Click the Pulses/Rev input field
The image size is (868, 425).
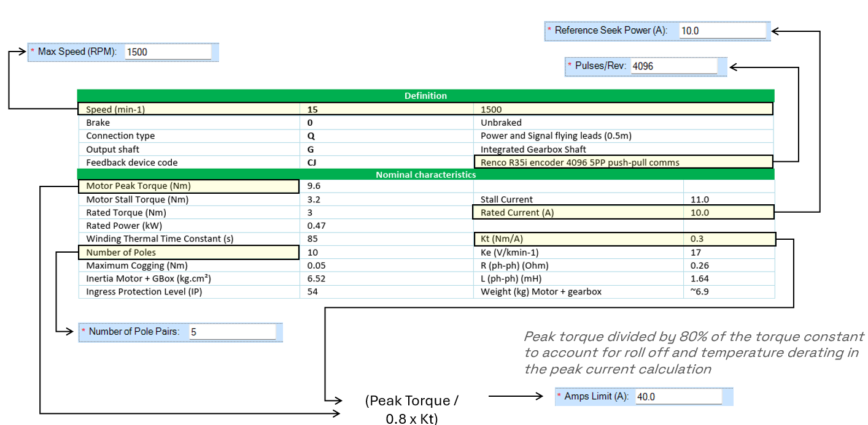pos(673,66)
